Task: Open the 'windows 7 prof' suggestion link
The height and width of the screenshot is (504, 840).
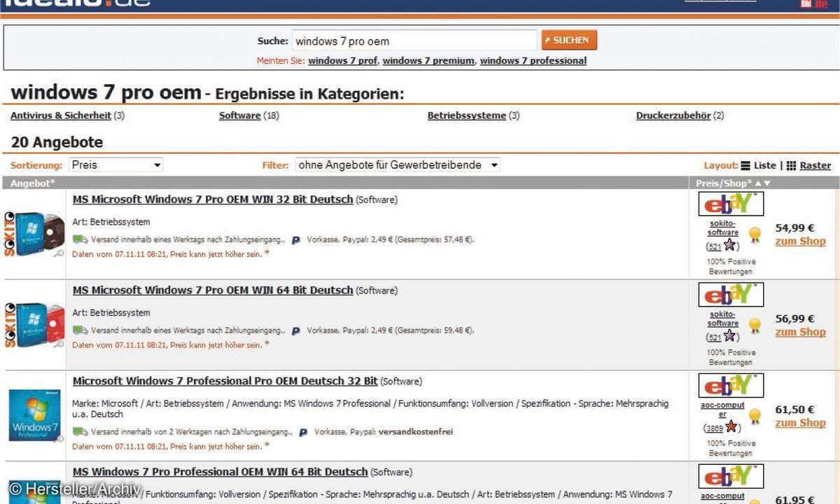Action: tap(342, 61)
